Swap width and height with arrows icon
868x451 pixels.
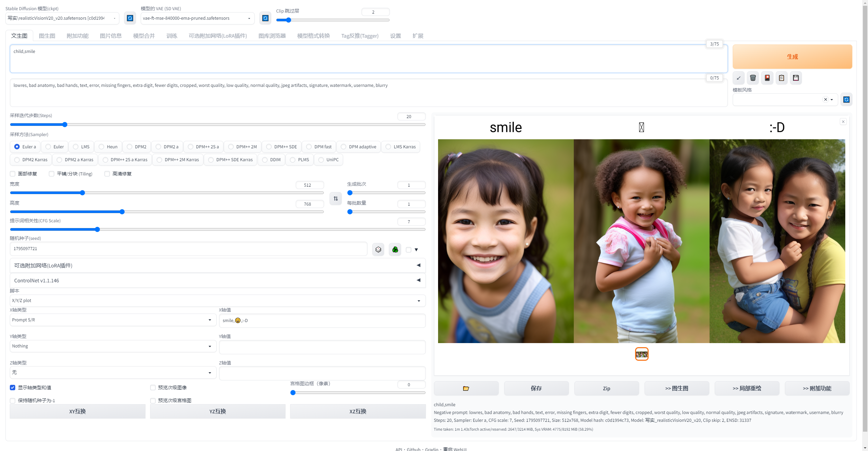336,199
